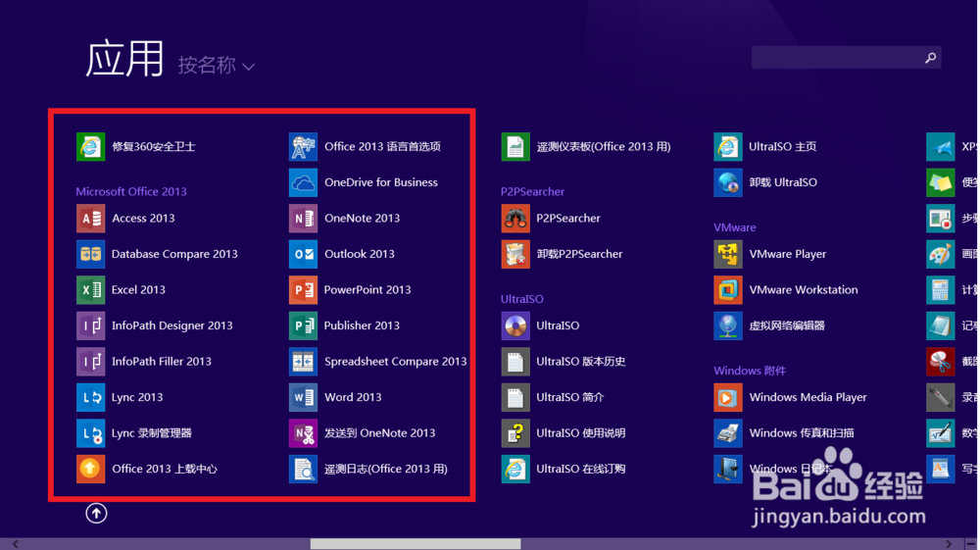Viewport: 980px width, 550px height.
Task: Click horizontal scrollbar thumb
Action: click(416, 544)
